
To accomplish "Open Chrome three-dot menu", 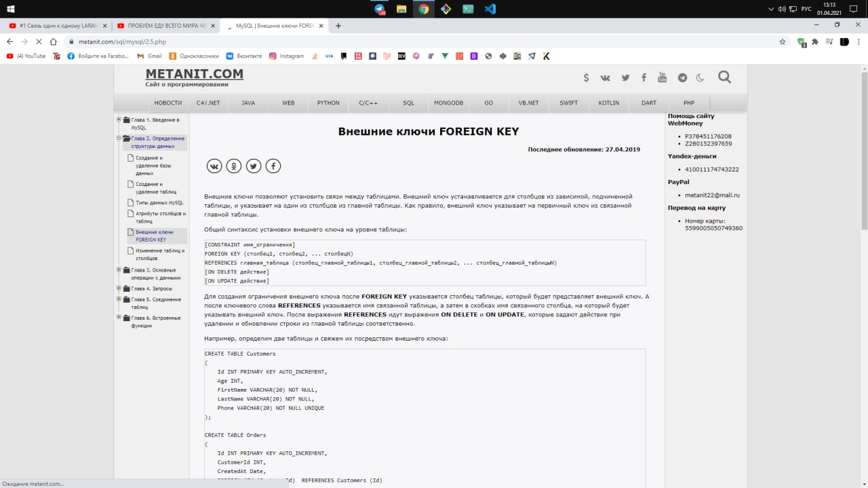I will (859, 41).
